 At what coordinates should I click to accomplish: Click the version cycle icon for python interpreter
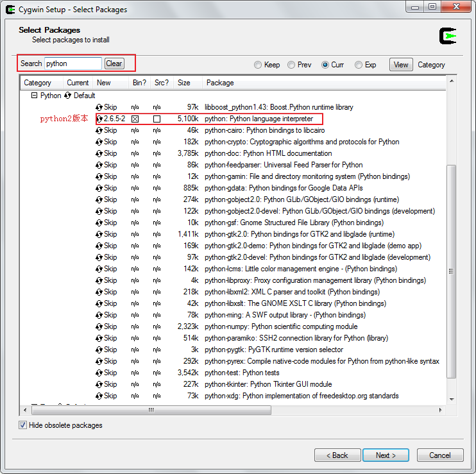tap(99, 119)
